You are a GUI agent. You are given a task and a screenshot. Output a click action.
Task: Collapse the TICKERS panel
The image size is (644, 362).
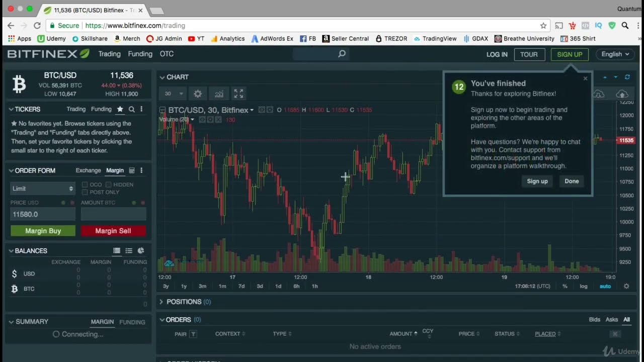coord(11,109)
